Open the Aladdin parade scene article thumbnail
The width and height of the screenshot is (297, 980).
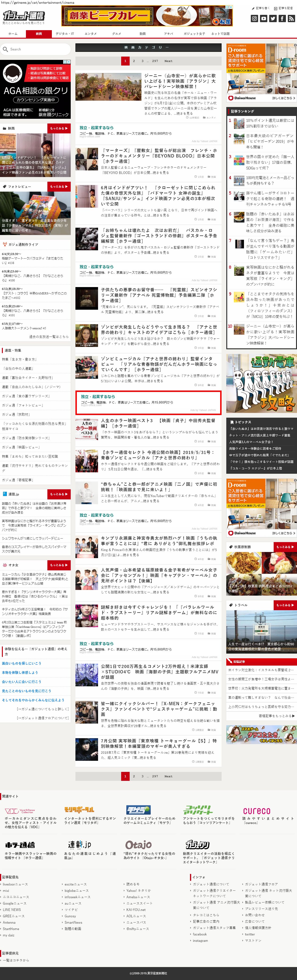pyautogui.click(x=108, y=87)
